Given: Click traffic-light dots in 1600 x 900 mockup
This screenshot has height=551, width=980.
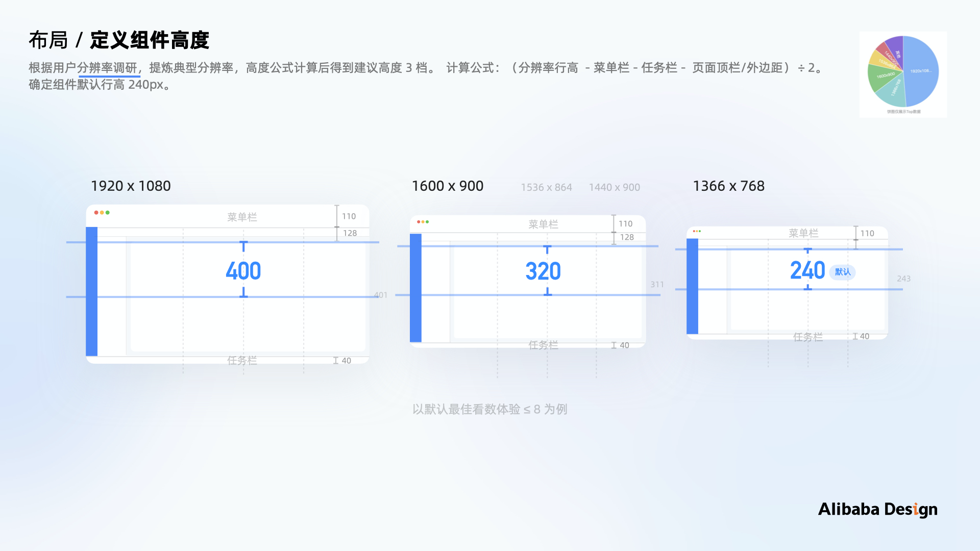Looking at the screenshot, I should (x=423, y=222).
